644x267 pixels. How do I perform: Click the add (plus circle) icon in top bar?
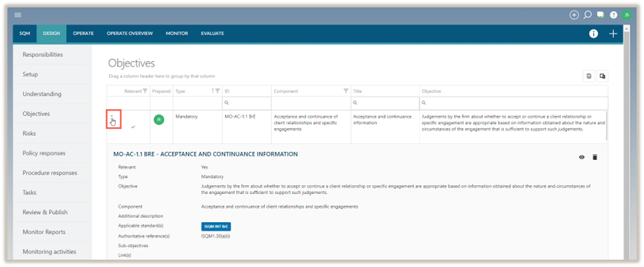(574, 15)
